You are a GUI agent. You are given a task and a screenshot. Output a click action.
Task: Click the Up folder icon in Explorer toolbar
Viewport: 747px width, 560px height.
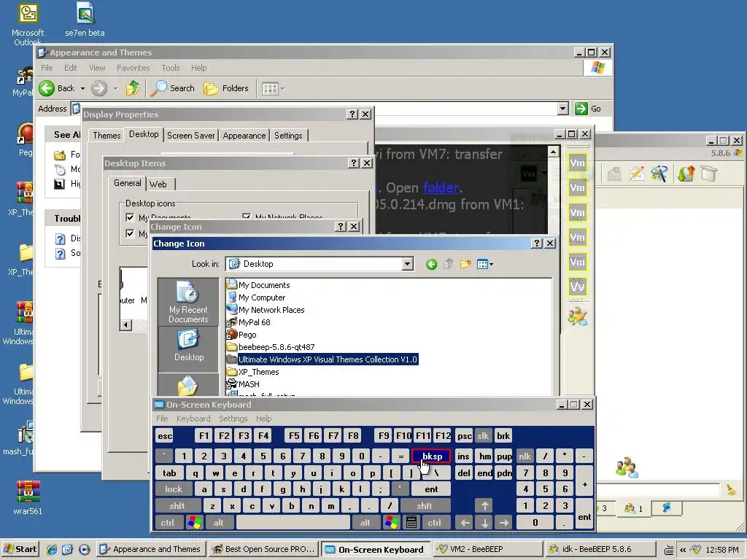pyautogui.click(x=133, y=88)
